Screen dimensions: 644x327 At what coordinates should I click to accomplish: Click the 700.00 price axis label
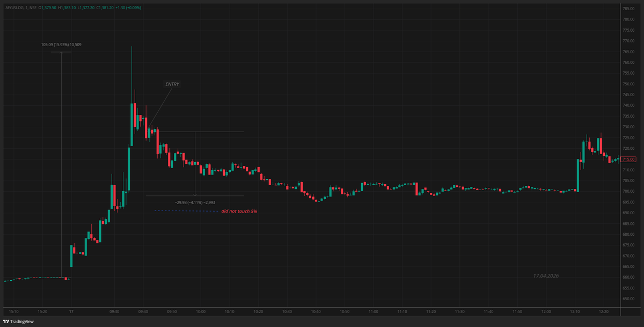point(629,191)
